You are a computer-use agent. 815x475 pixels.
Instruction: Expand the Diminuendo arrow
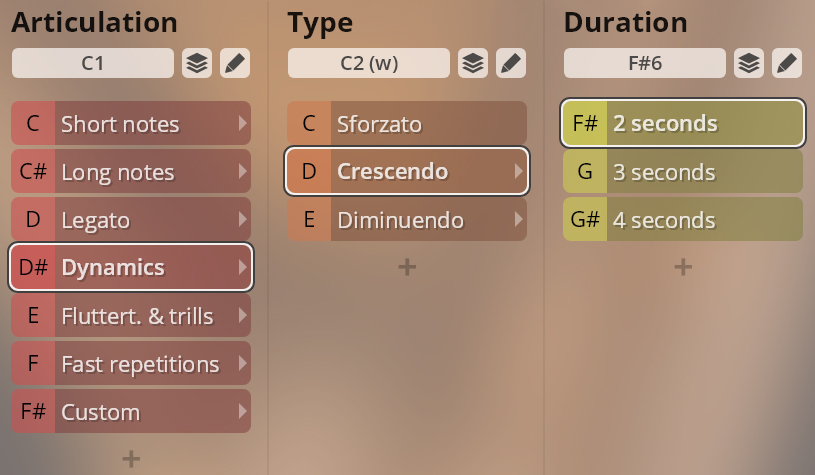[518, 219]
